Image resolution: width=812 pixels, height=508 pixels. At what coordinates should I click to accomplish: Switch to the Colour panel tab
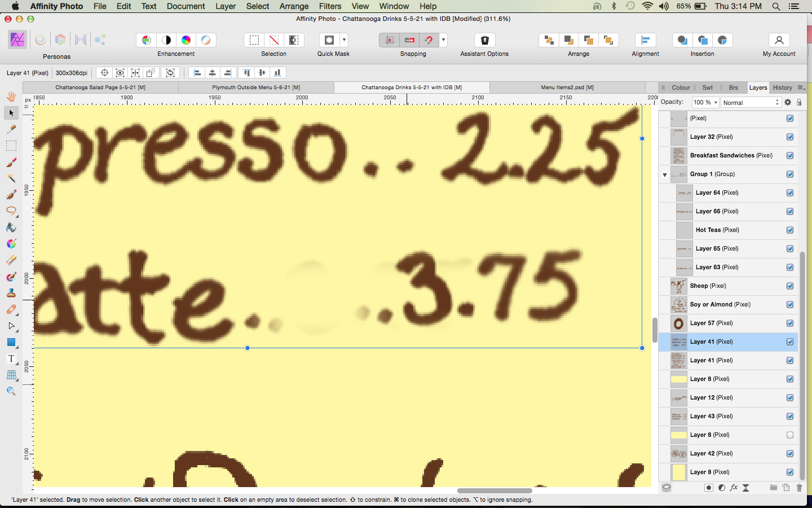681,87
